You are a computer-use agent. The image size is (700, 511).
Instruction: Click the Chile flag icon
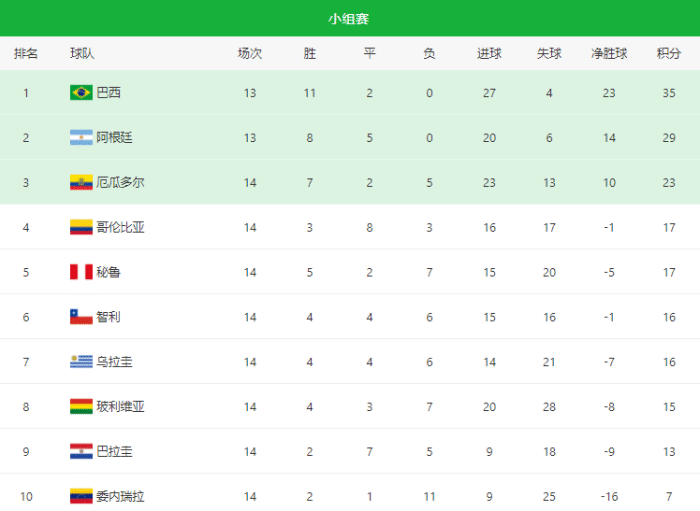(x=81, y=317)
